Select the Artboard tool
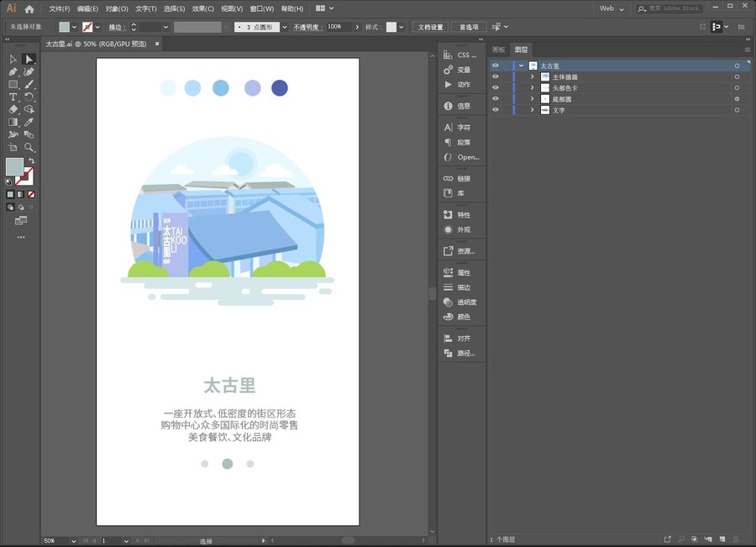This screenshot has height=547, width=756. pos(13,148)
